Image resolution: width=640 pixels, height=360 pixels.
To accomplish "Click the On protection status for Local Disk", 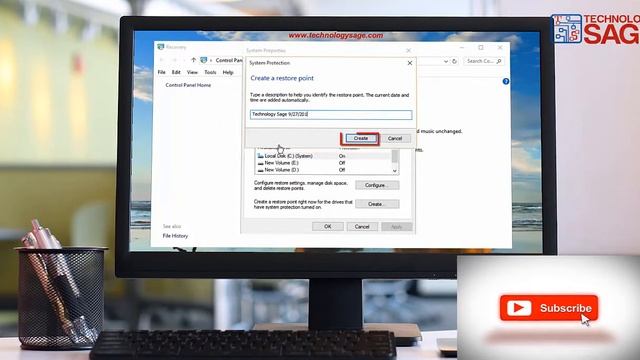I will click(x=342, y=156).
